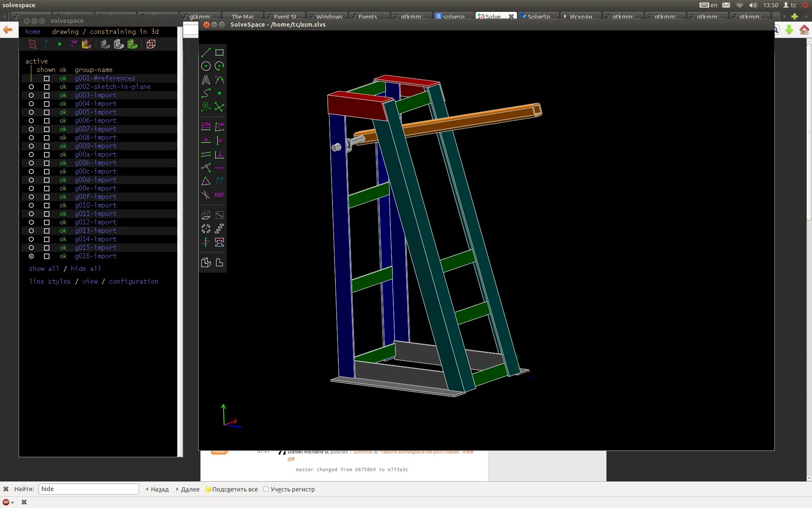This screenshot has height=508, width=812.
Task: Select the line segment sketch tool
Action: coord(206,52)
